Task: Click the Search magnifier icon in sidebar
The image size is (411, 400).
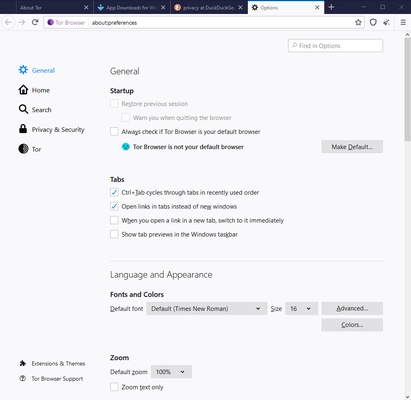Action: click(x=23, y=109)
